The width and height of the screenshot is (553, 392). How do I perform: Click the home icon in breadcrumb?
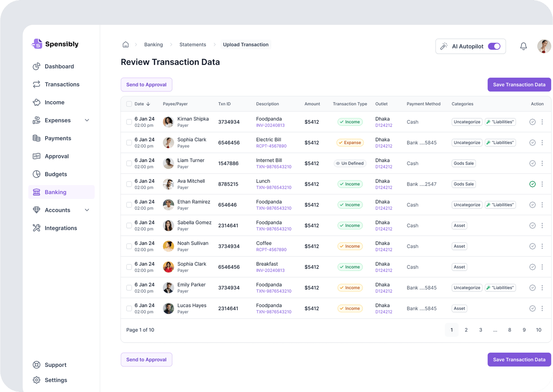(x=126, y=45)
